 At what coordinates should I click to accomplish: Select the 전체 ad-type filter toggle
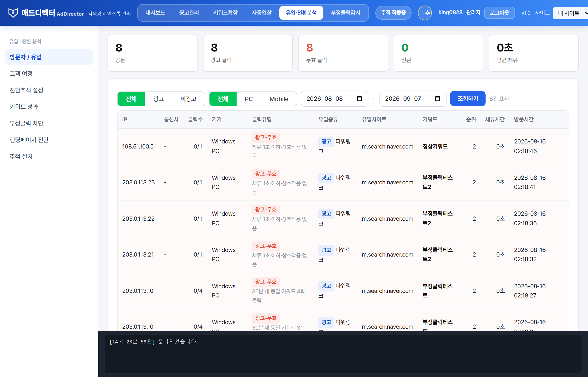point(131,99)
